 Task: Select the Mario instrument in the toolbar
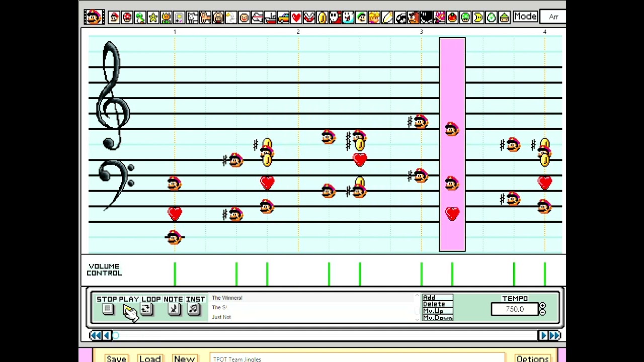tap(114, 18)
